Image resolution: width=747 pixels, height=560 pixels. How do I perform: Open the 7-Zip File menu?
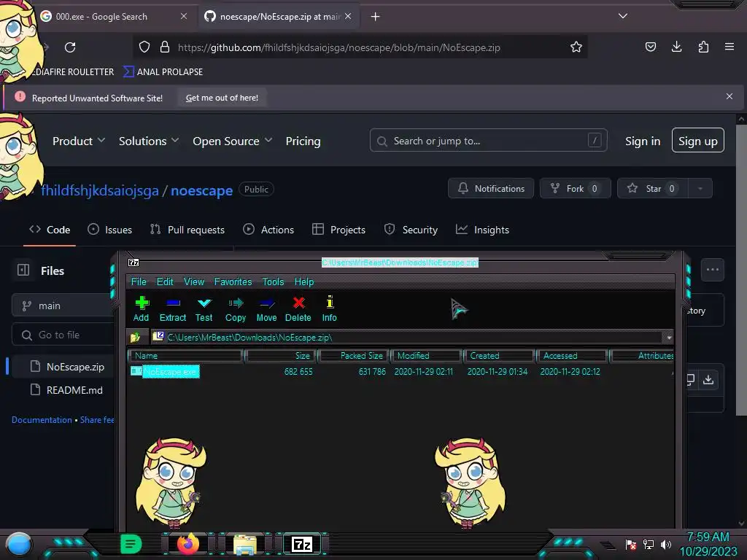tap(139, 281)
